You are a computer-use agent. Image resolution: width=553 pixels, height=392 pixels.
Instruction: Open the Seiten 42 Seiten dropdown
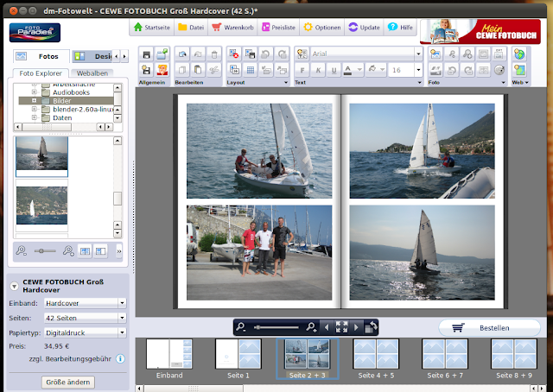(x=122, y=318)
